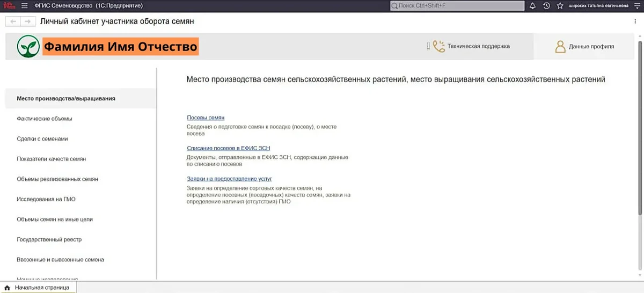Open the Посевы семян link

click(x=206, y=118)
